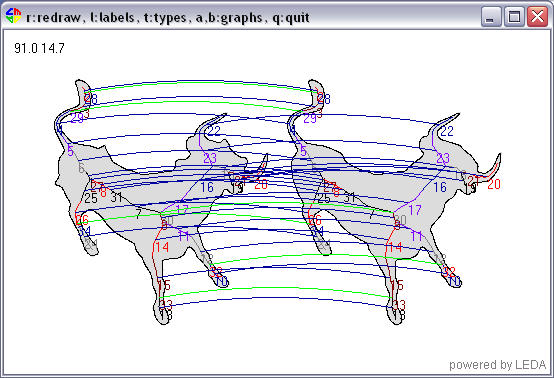Select node 16 on the left dog
This screenshot has height=378, width=554.
[x=207, y=187]
